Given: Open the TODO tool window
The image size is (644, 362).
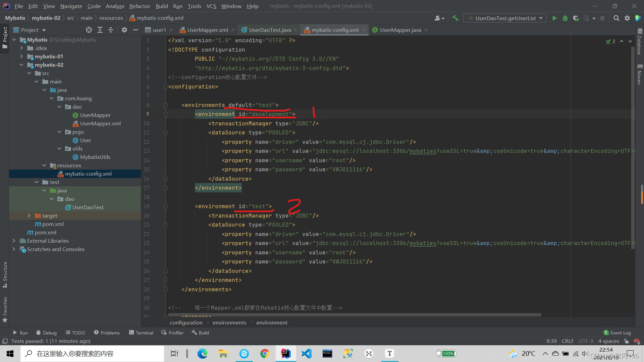Looking at the screenshot, I should pos(75,333).
